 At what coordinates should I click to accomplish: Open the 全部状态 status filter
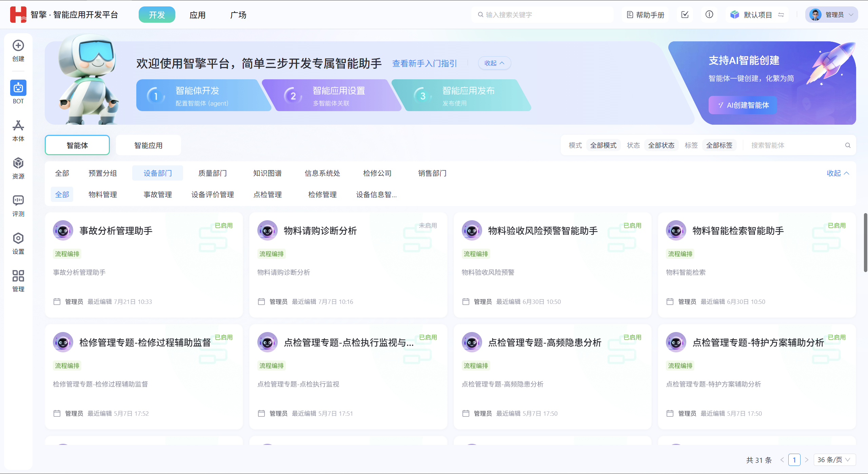[661, 145]
